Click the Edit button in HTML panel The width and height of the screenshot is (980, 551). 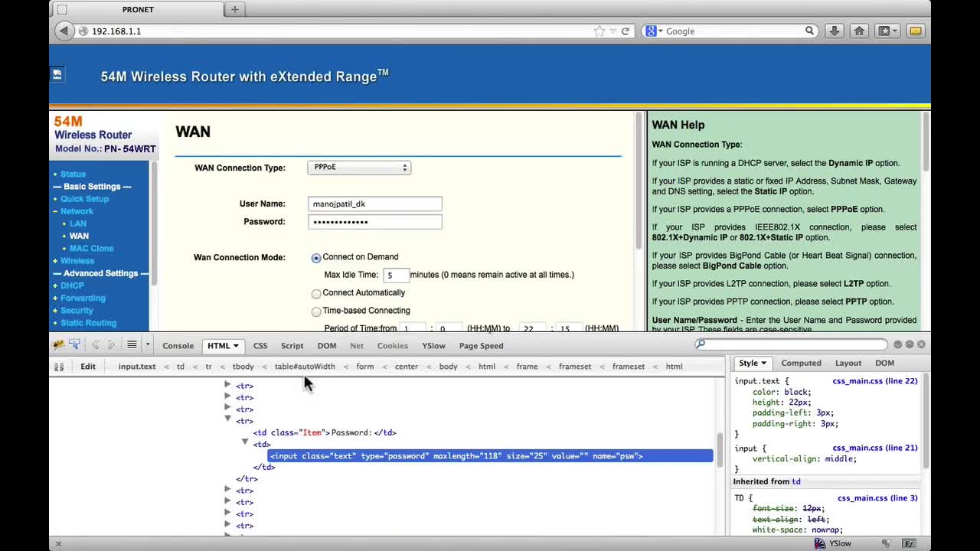click(88, 367)
